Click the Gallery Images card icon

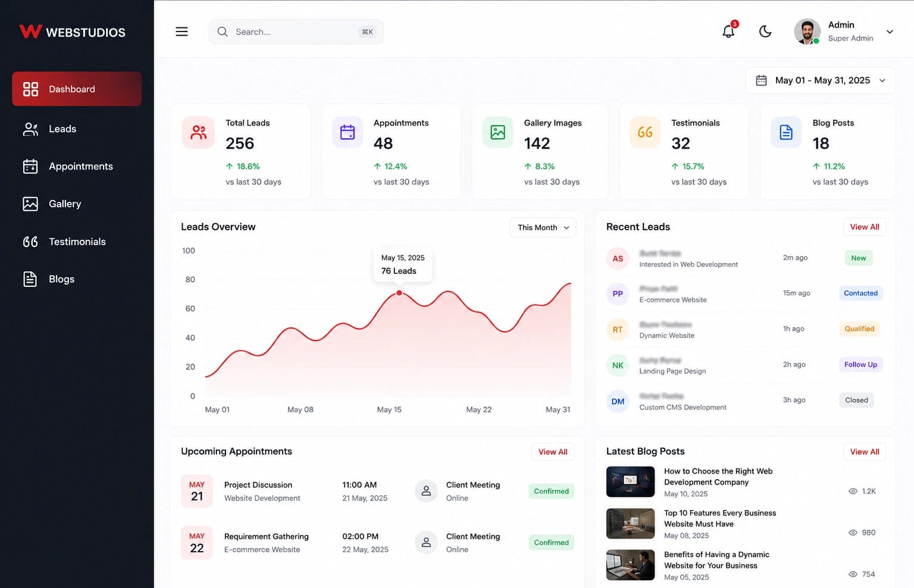coord(497,132)
